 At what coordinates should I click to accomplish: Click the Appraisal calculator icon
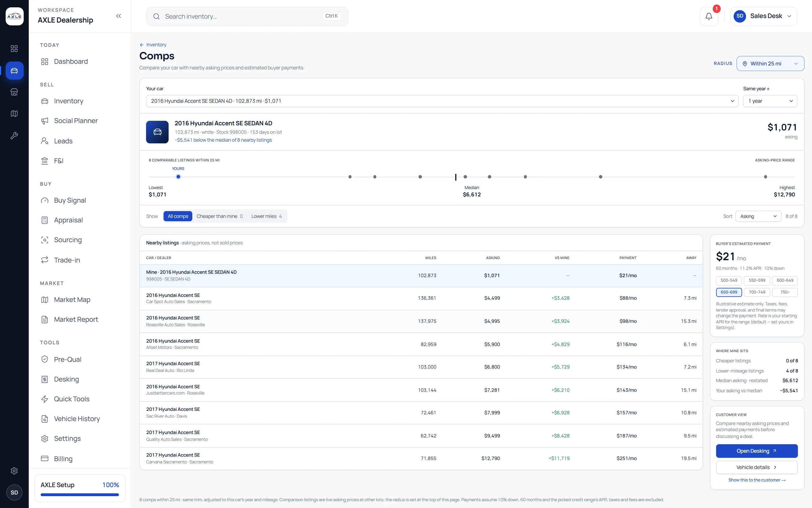(x=45, y=220)
